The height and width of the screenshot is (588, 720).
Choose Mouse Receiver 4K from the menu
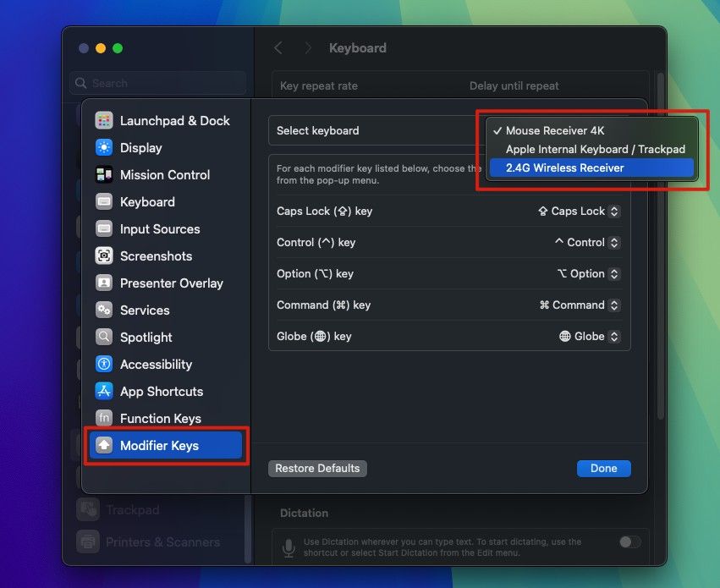point(592,131)
